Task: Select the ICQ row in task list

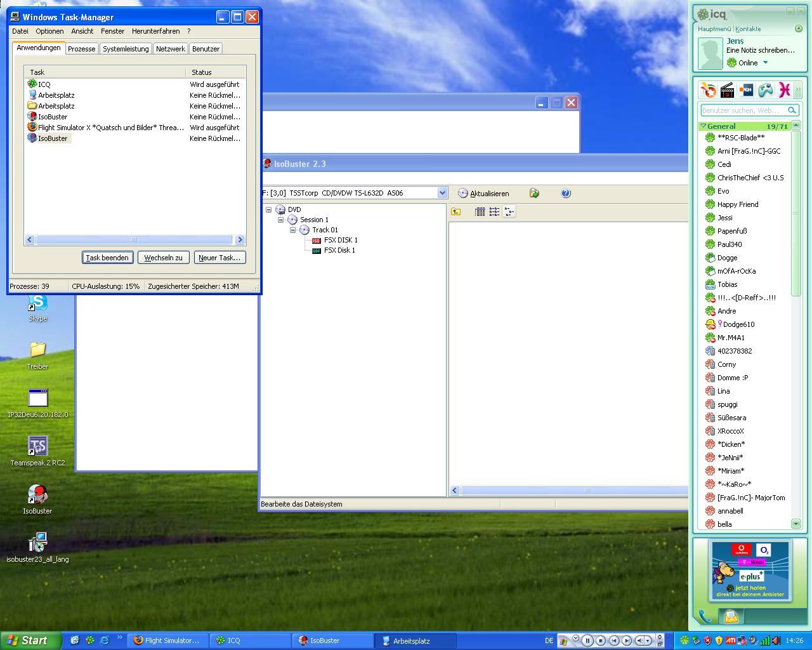Action: coord(134,84)
